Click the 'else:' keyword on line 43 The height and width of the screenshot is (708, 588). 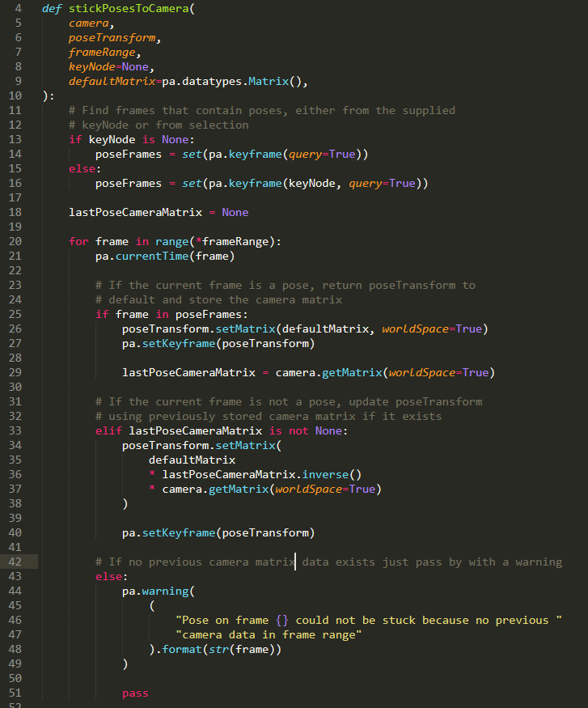[112, 577]
